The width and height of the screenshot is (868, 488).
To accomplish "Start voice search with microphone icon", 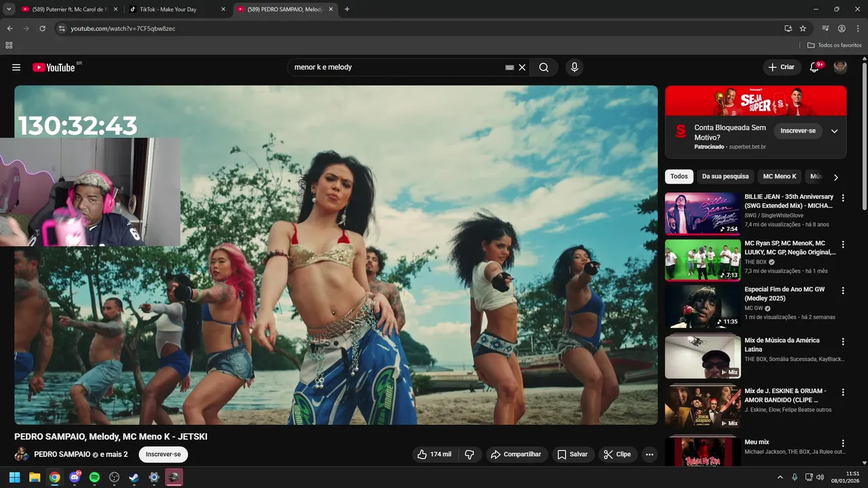I will click(x=574, y=67).
